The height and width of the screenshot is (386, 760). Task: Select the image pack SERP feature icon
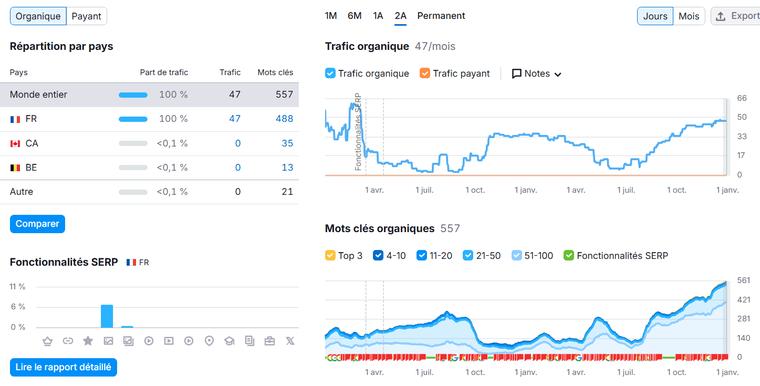(128, 341)
